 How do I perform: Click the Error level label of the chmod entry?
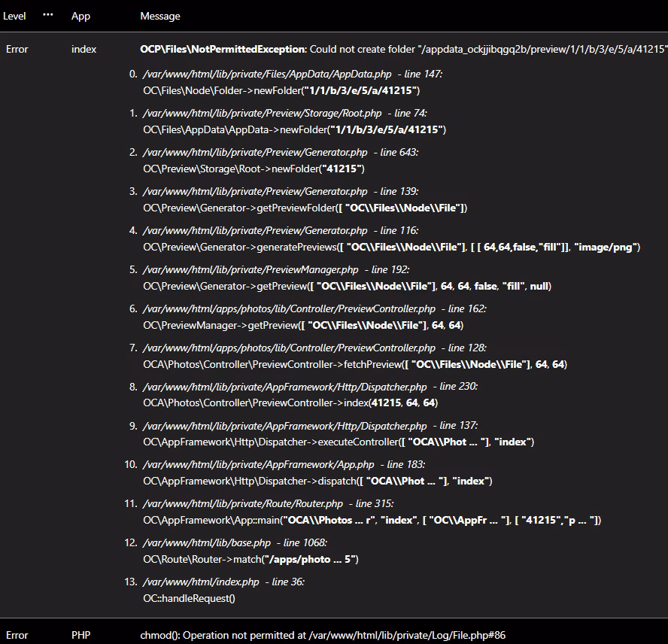[17, 635]
